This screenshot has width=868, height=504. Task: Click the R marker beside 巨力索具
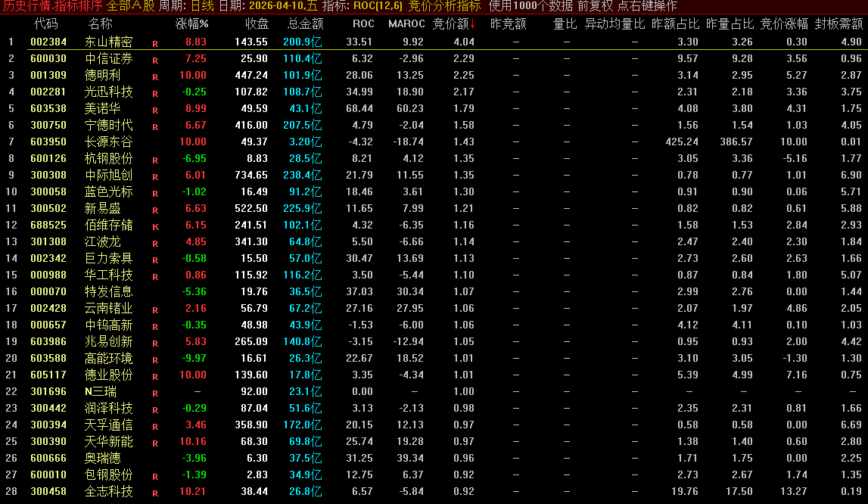(x=155, y=260)
